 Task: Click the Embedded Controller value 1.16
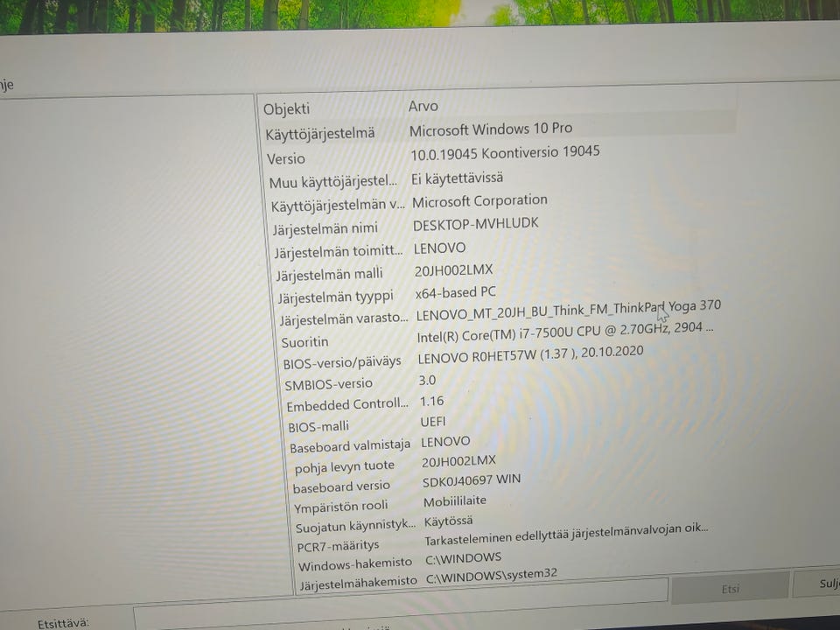(431, 402)
